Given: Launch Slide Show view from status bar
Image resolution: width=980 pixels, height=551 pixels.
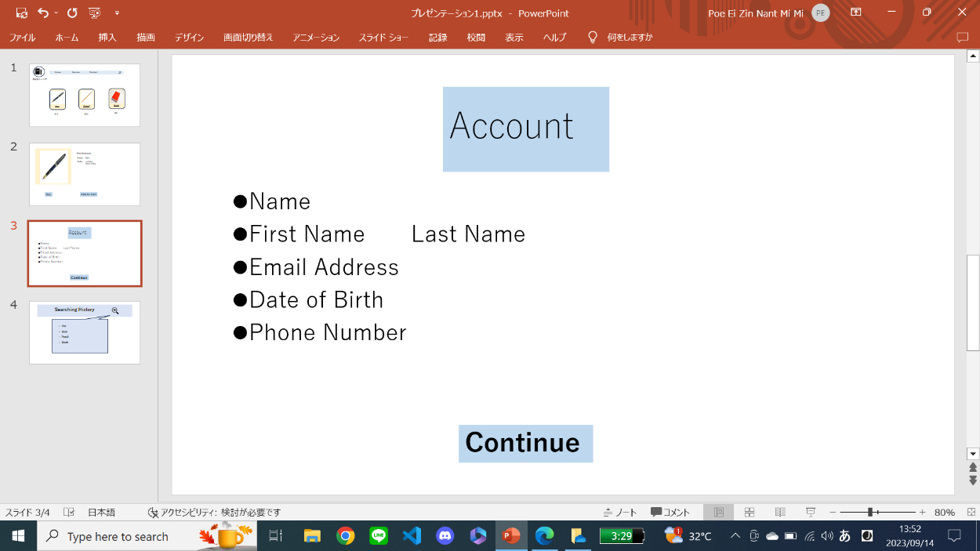Looking at the screenshot, I should [x=811, y=512].
